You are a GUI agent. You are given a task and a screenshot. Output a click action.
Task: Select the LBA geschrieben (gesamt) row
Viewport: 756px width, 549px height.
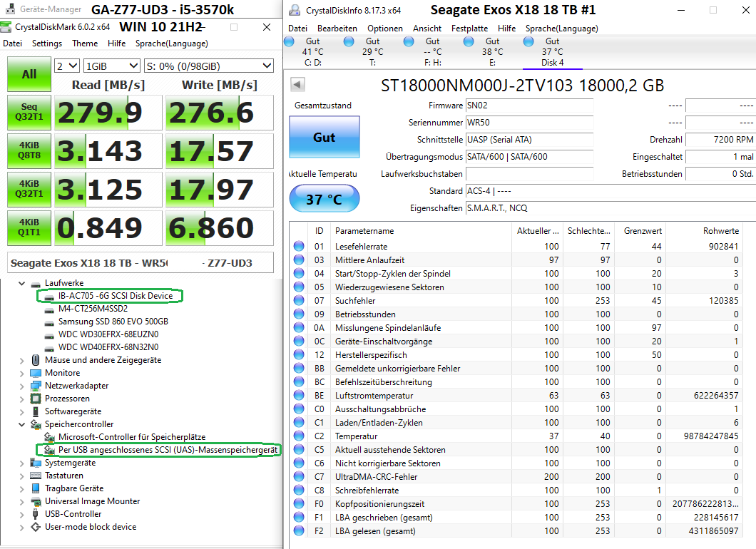click(516, 517)
